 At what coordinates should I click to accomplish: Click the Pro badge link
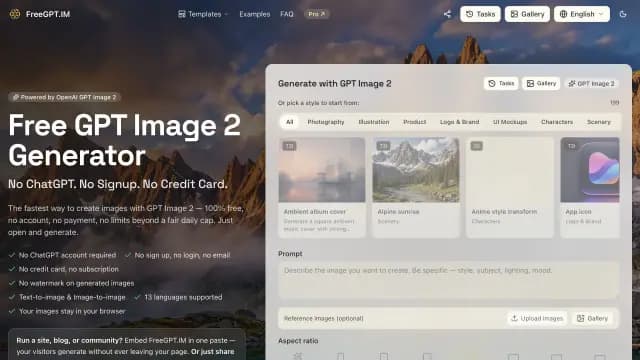317,14
